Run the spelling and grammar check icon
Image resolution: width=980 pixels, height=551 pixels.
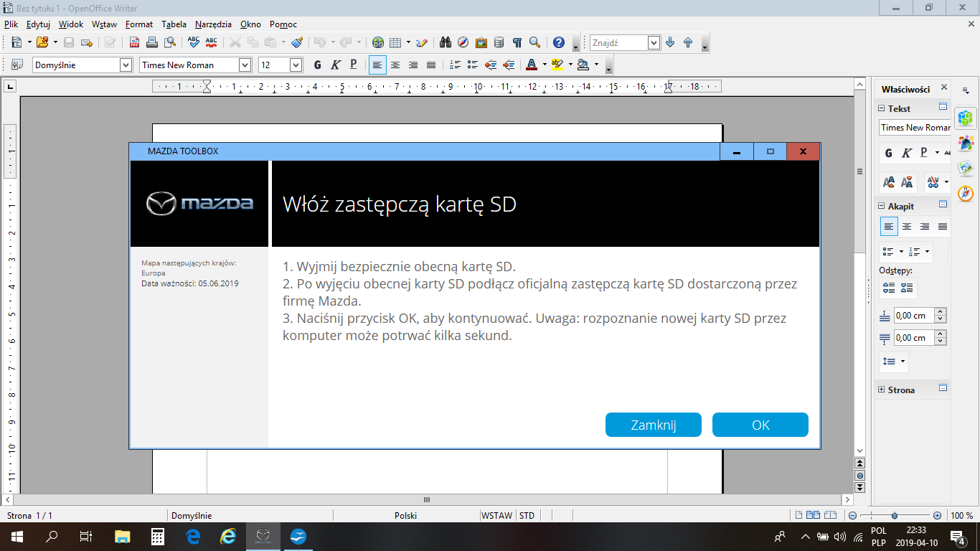pyautogui.click(x=194, y=42)
